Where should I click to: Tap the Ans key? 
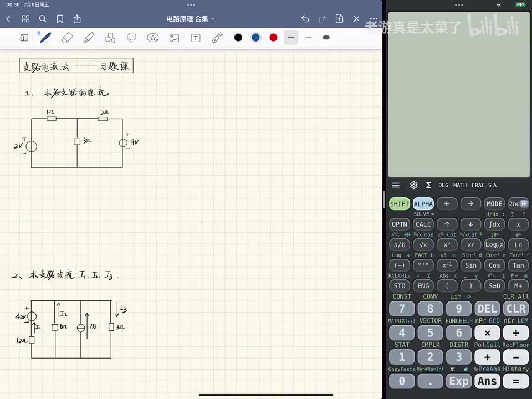click(x=487, y=381)
